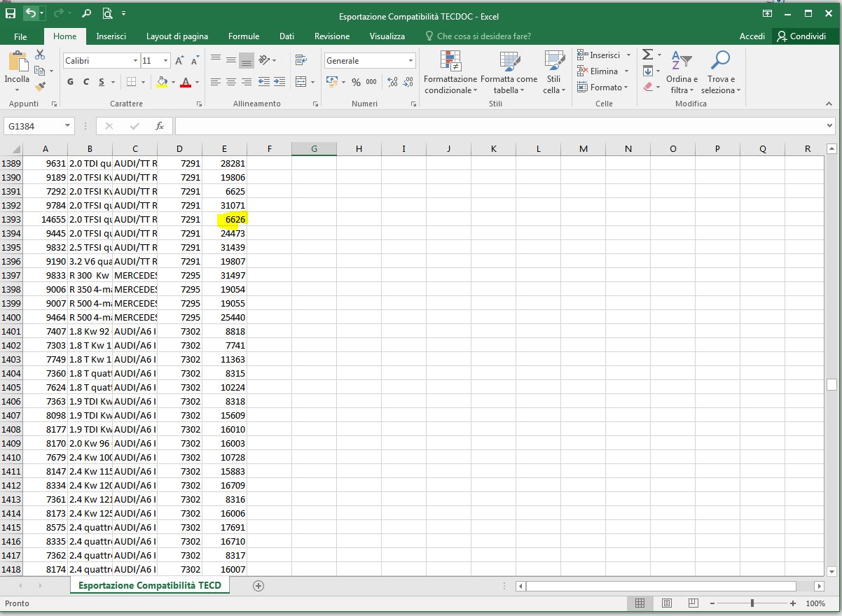Switch to the Visualizza tab
This screenshot has width=842, height=616.
coord(387,36)
